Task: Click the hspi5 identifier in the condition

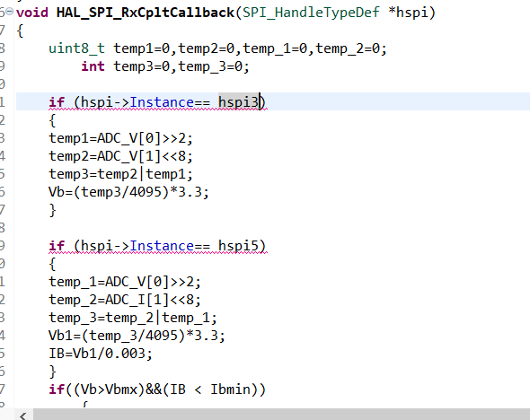Action: (x=238, y=246)
